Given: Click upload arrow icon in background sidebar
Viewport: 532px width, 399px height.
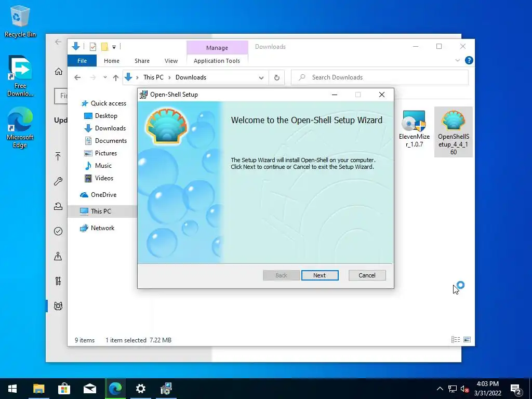Looking at the screenshot, I should tap(58, 156).
